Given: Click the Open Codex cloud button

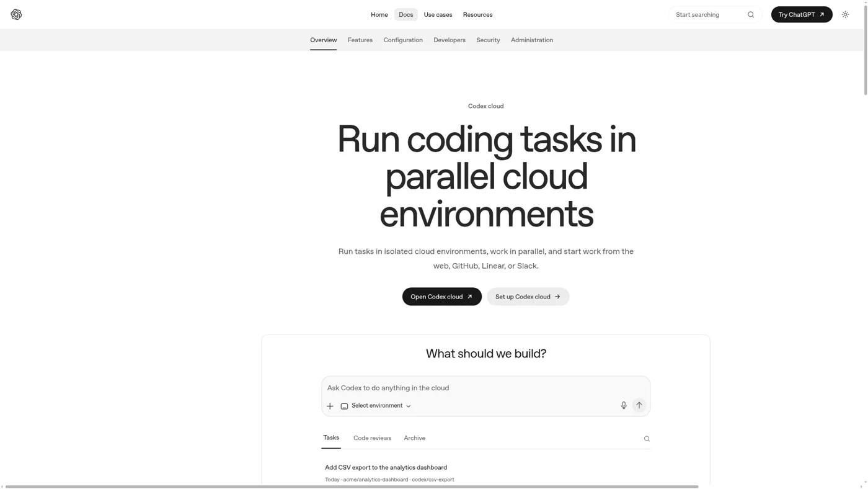Looking at the screenshot, I should 442,297.
